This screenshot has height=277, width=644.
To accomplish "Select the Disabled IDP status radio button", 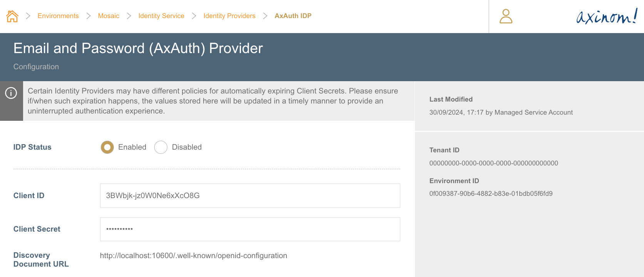I will click(x=161, y=147).
